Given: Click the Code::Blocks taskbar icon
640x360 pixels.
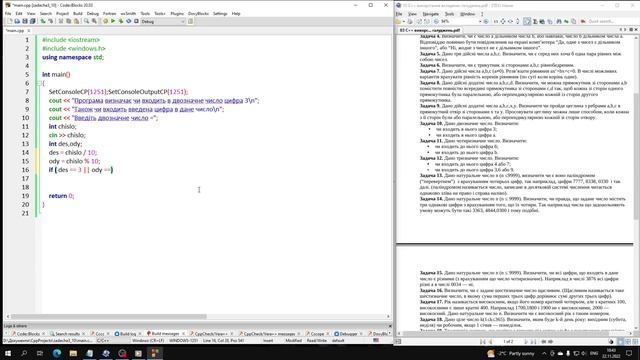Looking at the screenshot, I should point(155,353).
